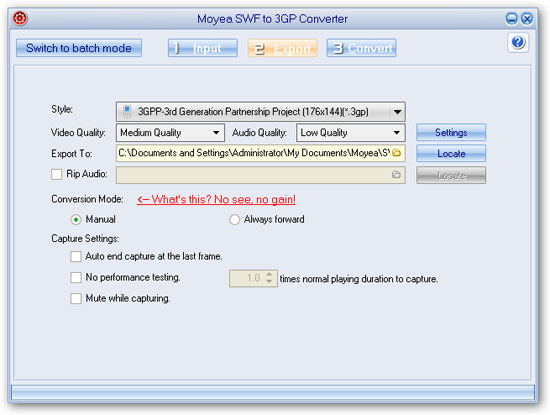Click the 1.0 duration value field
The width and height of the screenshot is (550, 415).
click(253, 279)
